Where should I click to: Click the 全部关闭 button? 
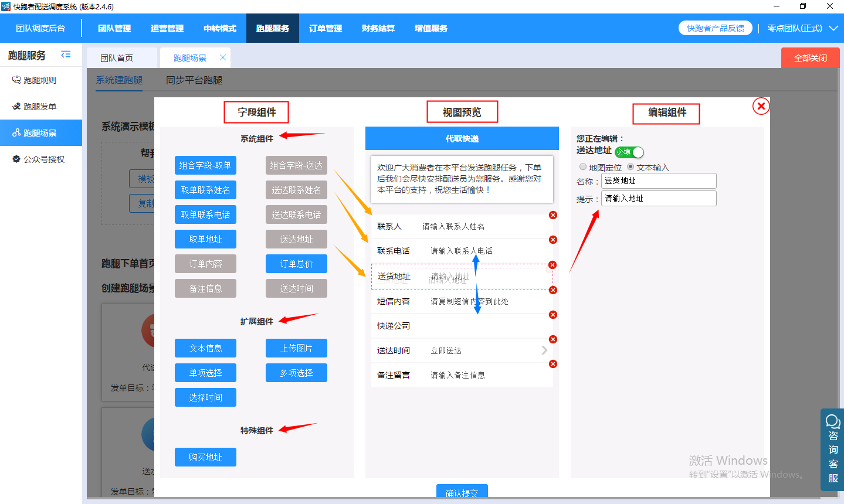click(x=810, y=58)
